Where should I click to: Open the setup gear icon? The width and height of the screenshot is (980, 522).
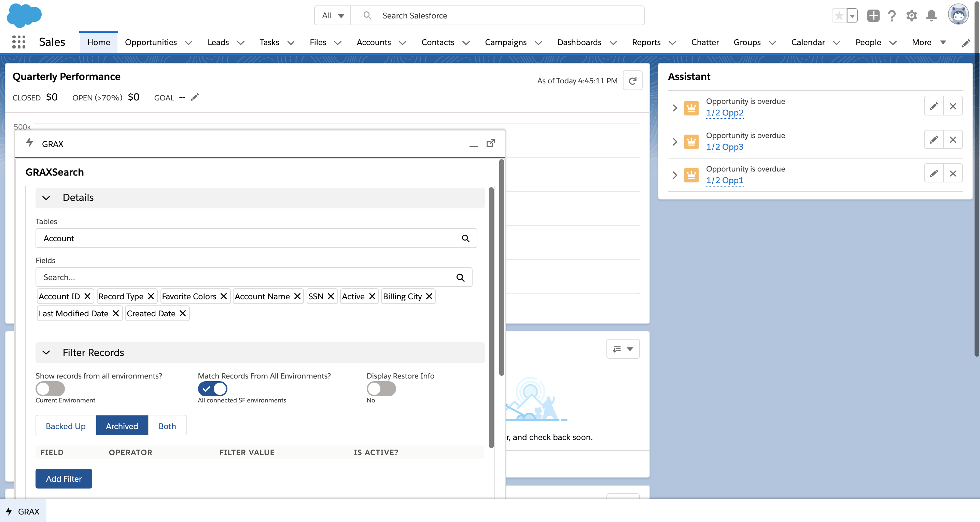[911, 16]
